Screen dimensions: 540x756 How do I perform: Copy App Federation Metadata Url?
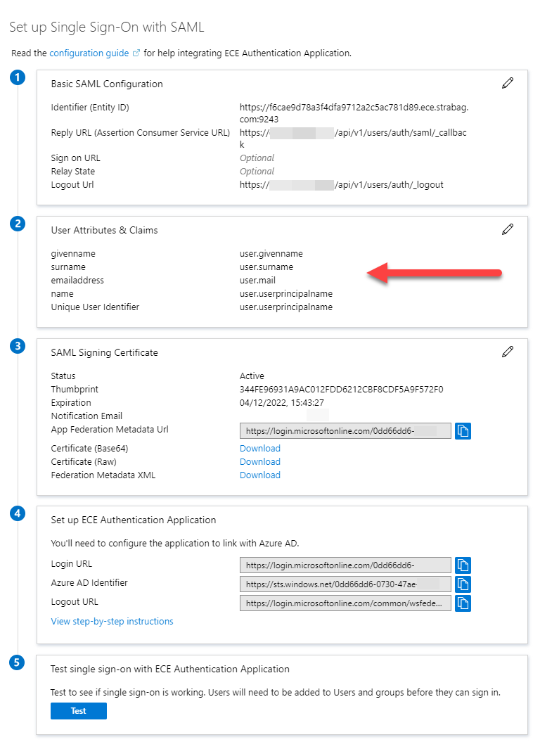463,431
